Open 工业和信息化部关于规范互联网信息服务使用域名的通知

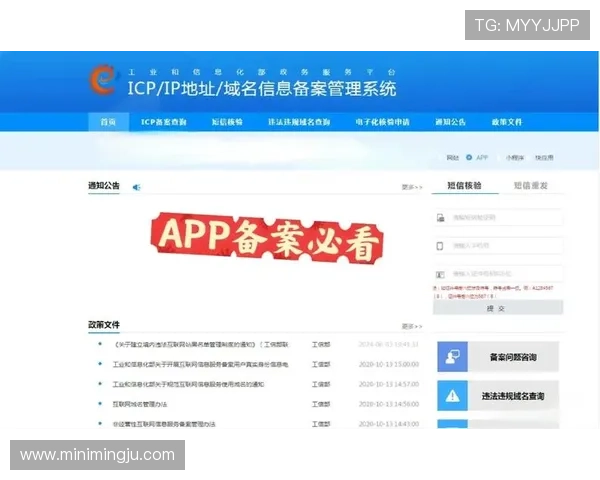click(x=188, y=384)
